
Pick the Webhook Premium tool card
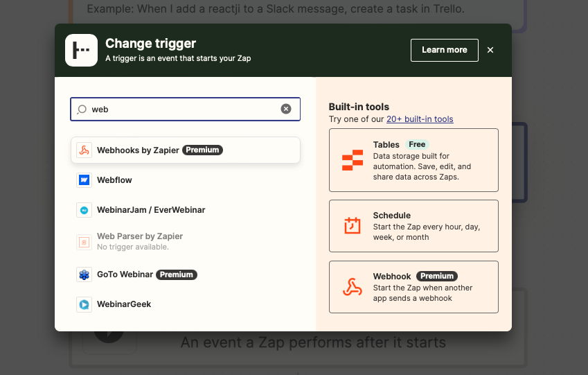[413, 287]
